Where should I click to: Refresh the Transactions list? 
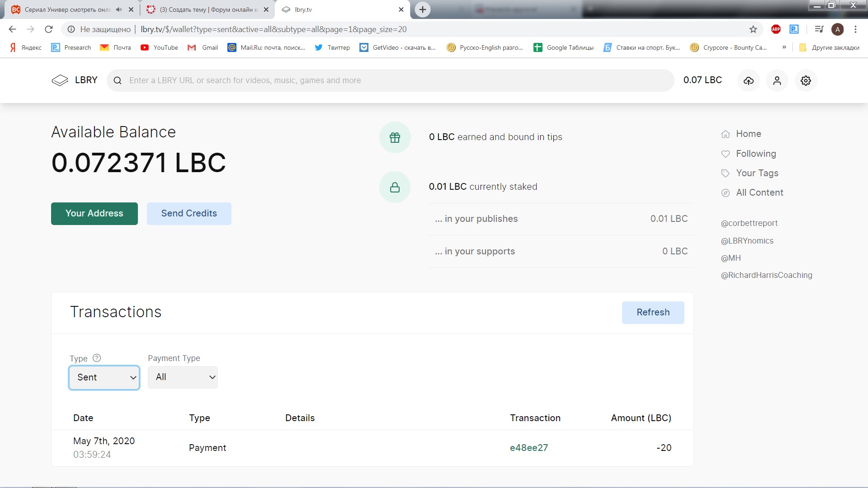pos(653,313)
